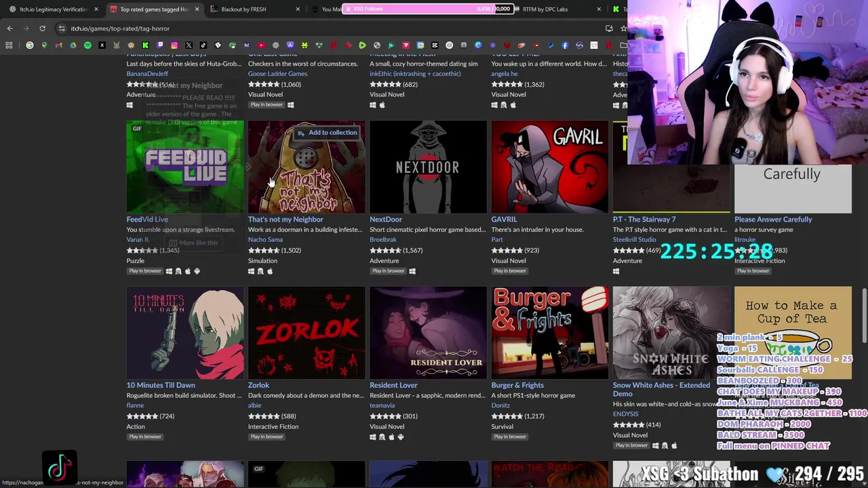Click Survival genre under Burger & Frights
This screenshot has height=488, width=868.
[x=502, y=427]
